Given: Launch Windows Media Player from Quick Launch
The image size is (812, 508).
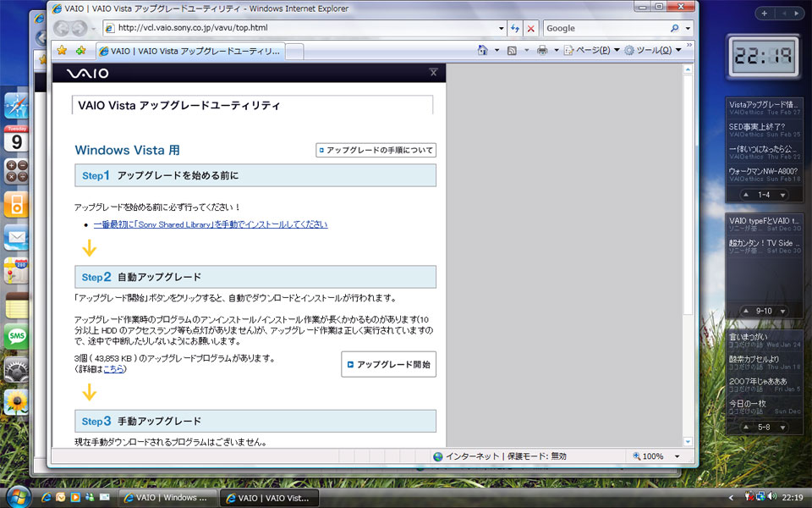Looking at the screenshot, I should click(x=75, y=497).
